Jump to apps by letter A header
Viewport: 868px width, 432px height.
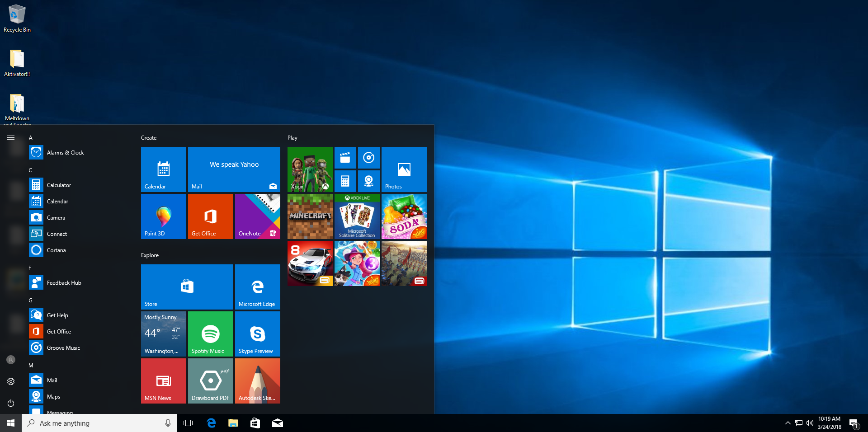coord(30,138)
